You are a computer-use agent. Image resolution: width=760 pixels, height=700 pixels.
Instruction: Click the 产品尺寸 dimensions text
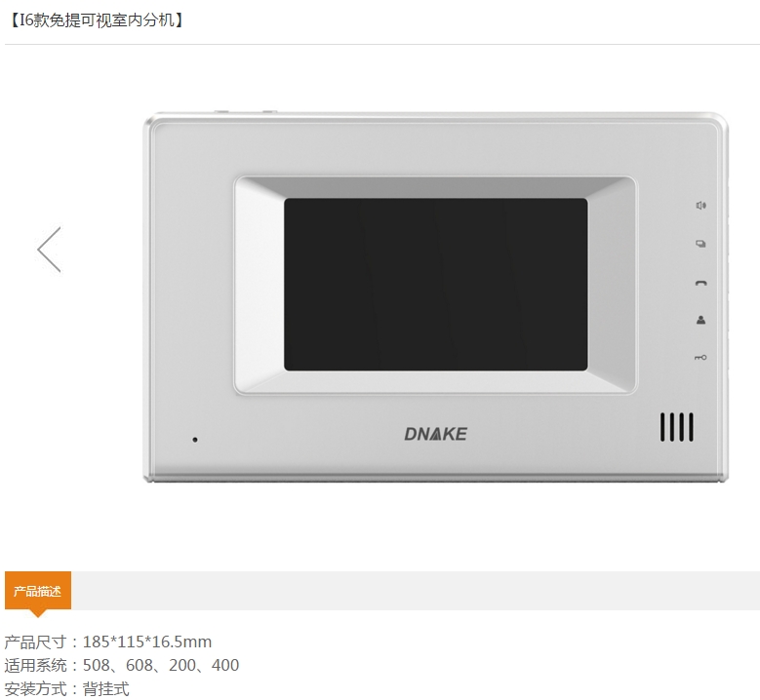108,642
